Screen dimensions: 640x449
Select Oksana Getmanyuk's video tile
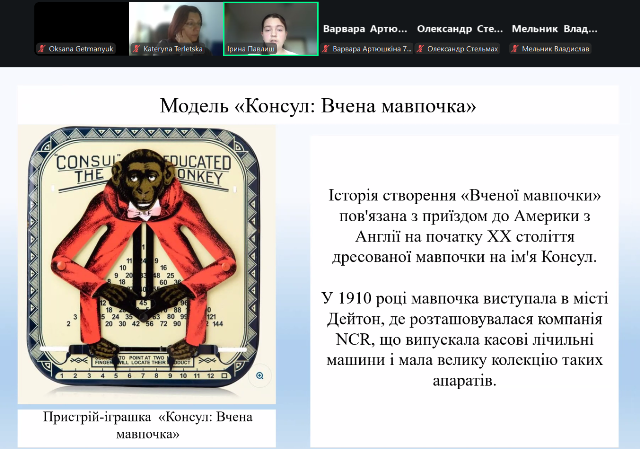tap(82, 29)
